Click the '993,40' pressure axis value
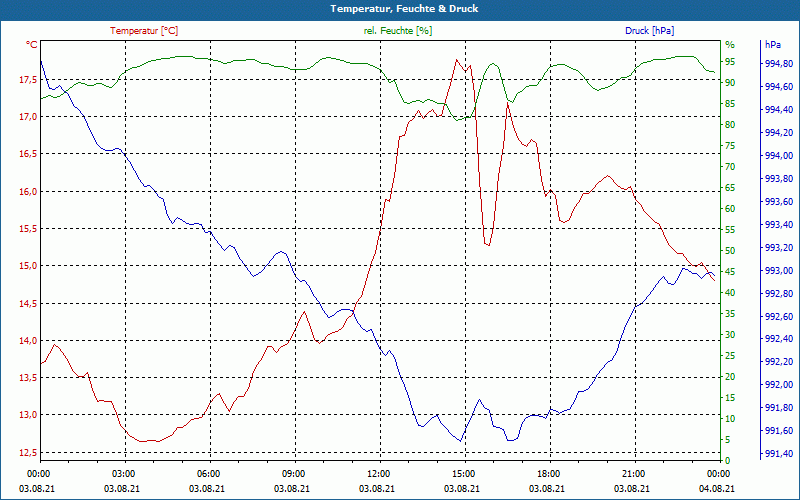Screen dimensions: 800x500 779,224
